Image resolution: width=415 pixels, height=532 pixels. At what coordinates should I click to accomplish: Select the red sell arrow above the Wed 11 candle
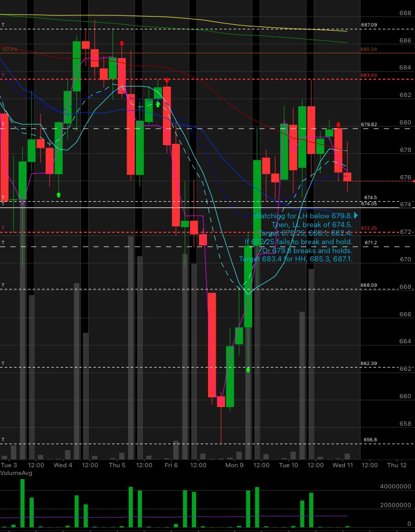(339, 124)
